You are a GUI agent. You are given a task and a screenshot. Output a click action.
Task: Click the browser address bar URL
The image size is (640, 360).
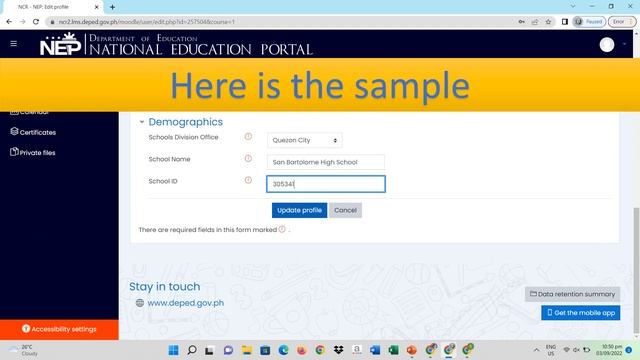pyautogui.click(x=147, y=22)
